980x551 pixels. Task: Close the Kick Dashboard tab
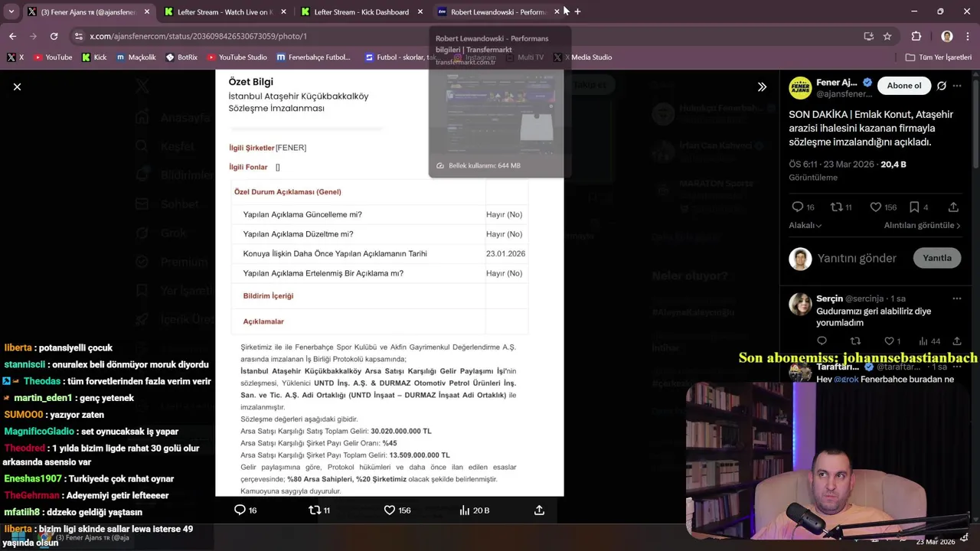tap(420, 11)
